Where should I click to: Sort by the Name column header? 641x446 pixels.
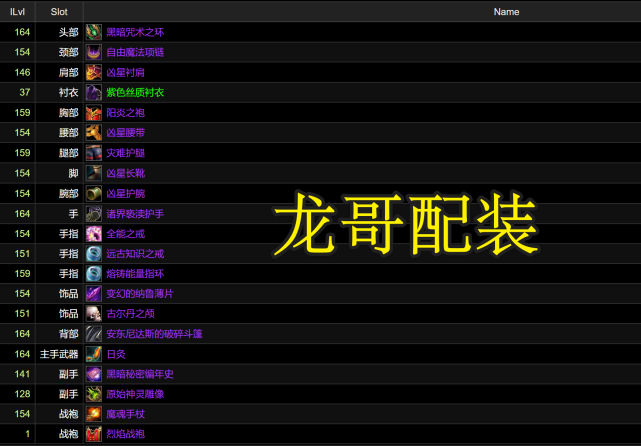[506, 11]
